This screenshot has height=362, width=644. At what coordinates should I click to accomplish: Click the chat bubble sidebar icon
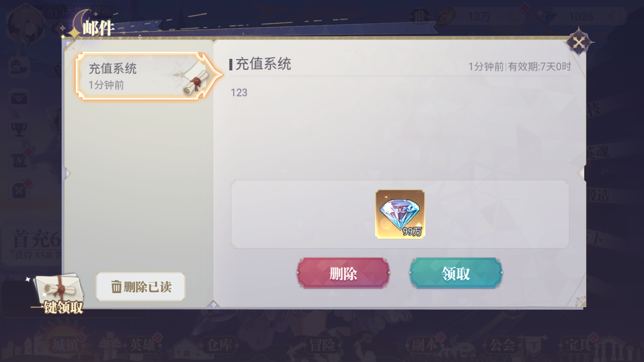click(19, 67)
